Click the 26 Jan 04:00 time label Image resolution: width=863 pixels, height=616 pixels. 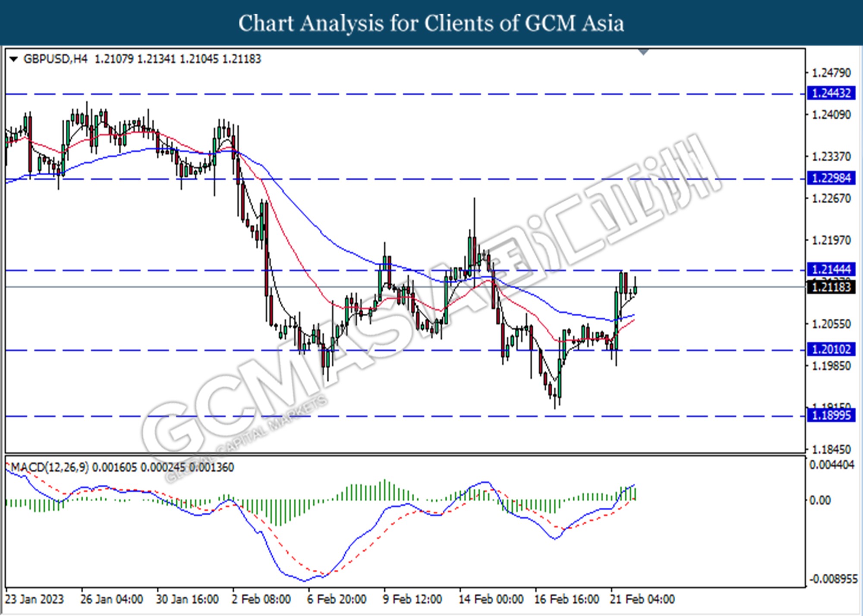tap(111, 599)
